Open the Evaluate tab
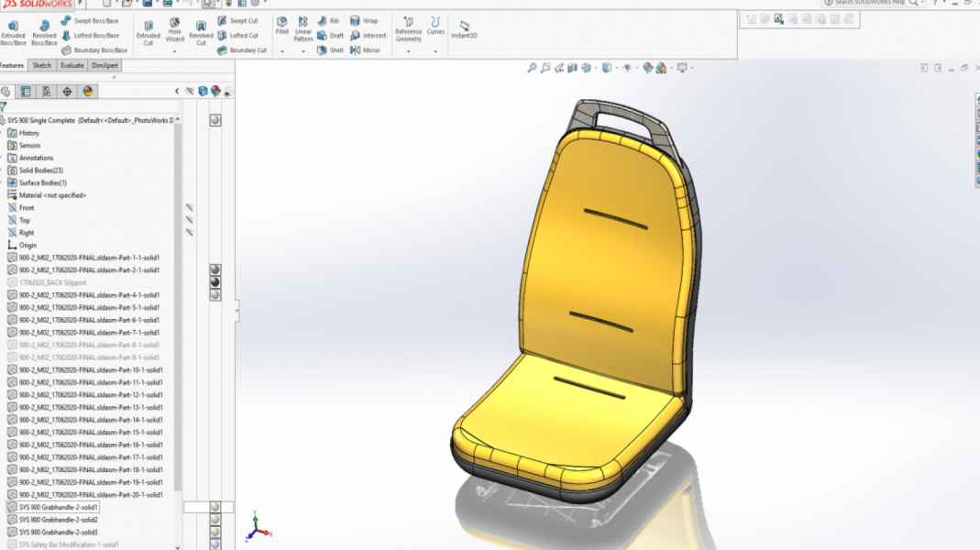Viewport: 980px width, 550px height. (x=72, y=66)
